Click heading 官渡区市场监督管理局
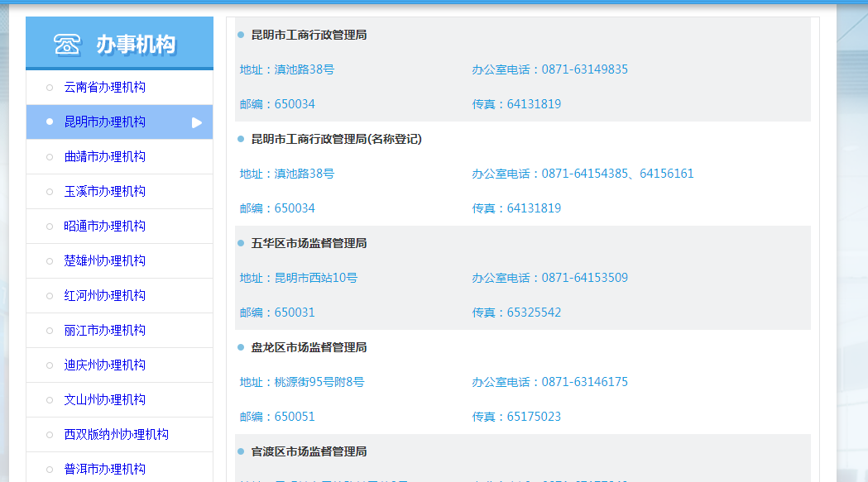Screen dimensions: 868x482 click(x=309, y=451)
